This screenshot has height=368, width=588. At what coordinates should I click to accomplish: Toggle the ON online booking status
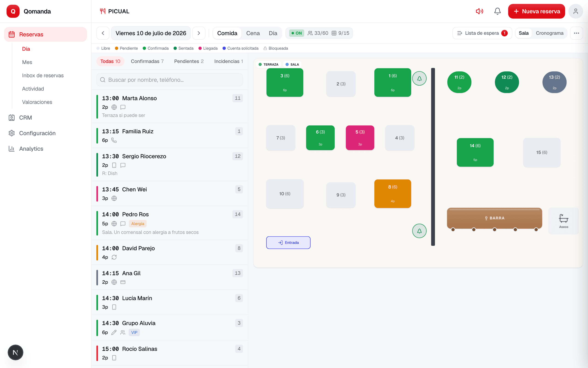[297, 33]
